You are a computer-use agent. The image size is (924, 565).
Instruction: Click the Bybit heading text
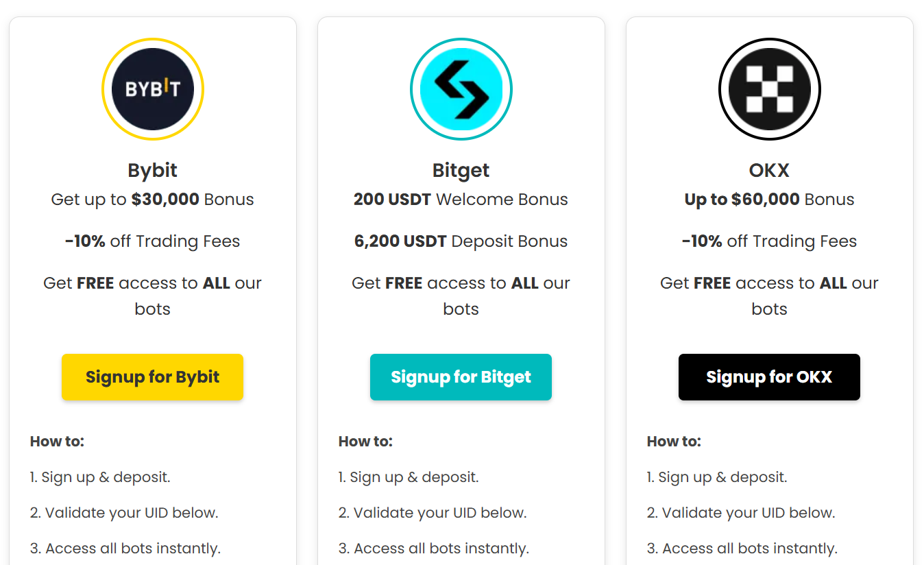[152, 170]
